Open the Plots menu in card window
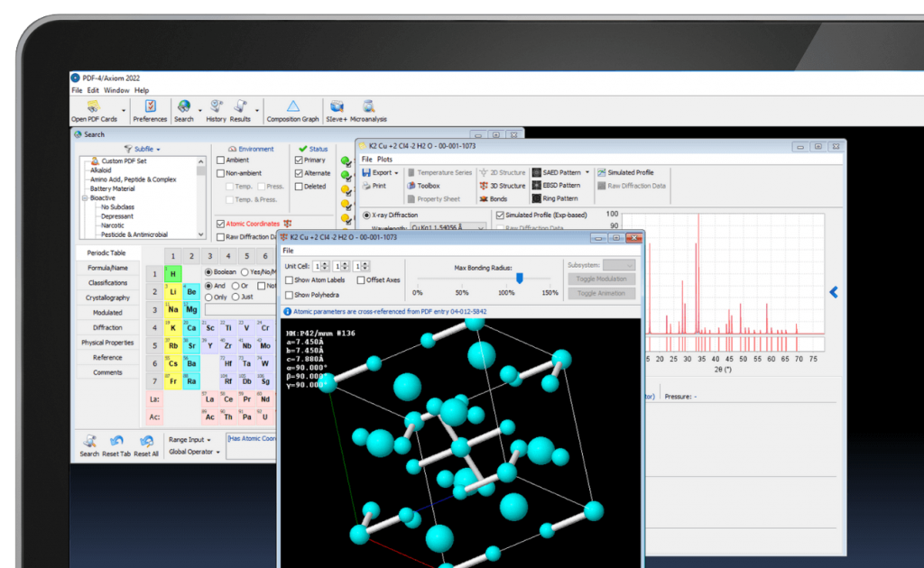The width and height of the screenshot is (924, 568). tap(384, 160)
